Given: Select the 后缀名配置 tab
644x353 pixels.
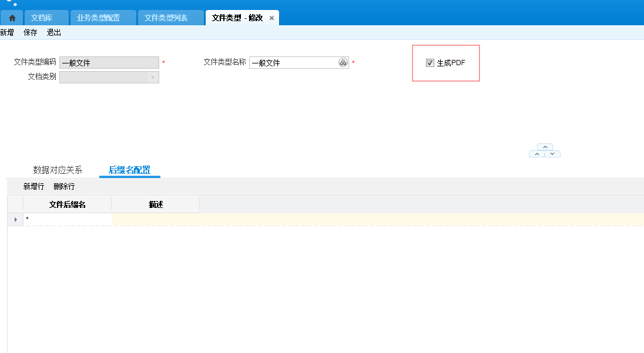Looking at the screenshot, I should (x=129, y=170).
